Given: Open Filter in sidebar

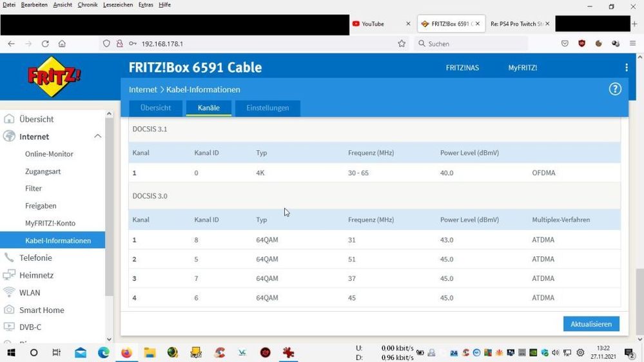Looking at the screenshot, I should coord(34,188).
